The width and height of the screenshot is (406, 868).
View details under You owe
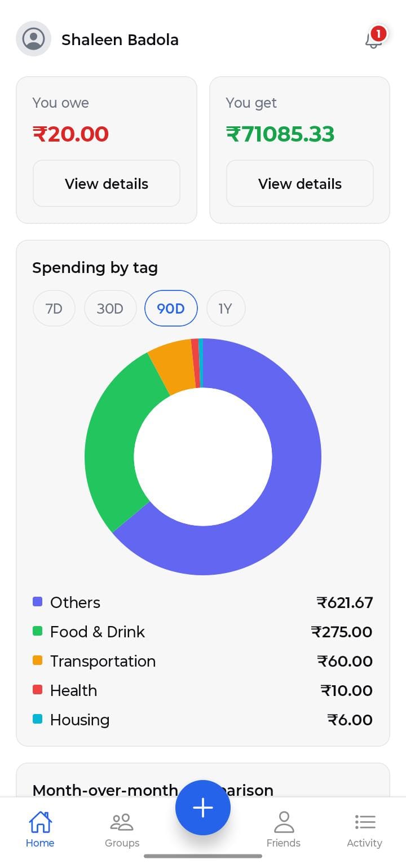[x=107, y=184]
